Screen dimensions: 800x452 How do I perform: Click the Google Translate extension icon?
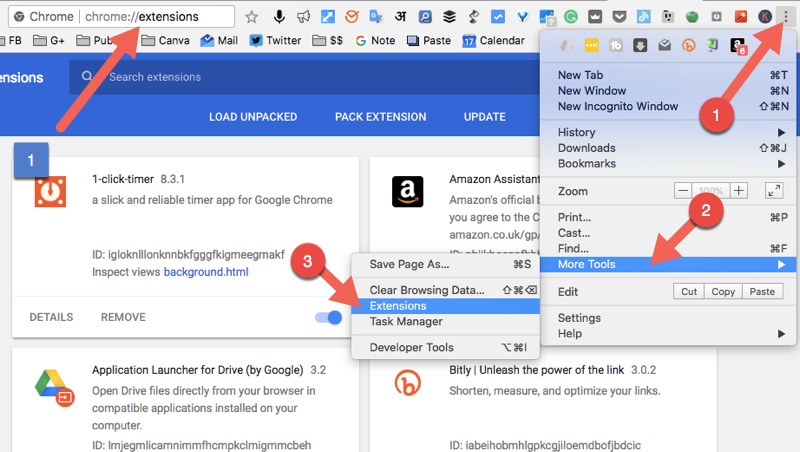pyautogui.click(x=376, y=17)
